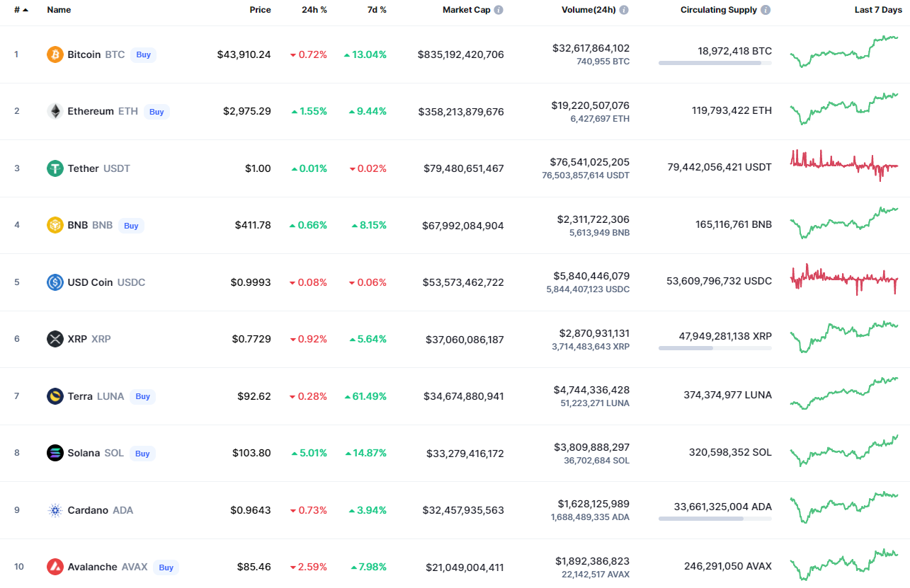Open Solana's 7-day price sparkline chart

click(844, 450)
